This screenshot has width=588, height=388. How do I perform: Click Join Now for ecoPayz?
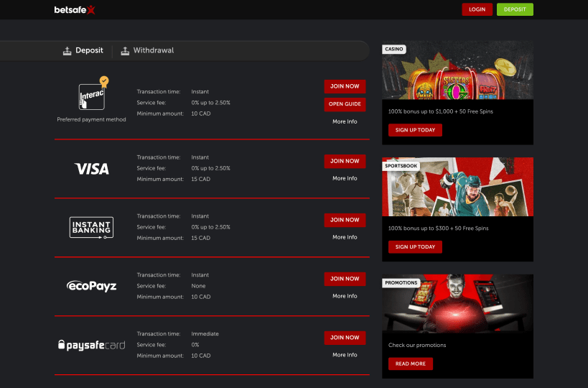click(345, 279)
